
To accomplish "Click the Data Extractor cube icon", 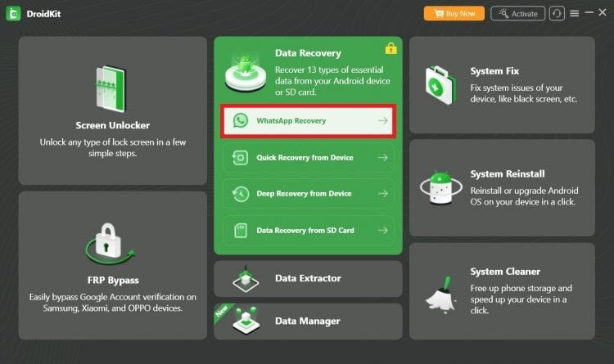I will 246,279.
